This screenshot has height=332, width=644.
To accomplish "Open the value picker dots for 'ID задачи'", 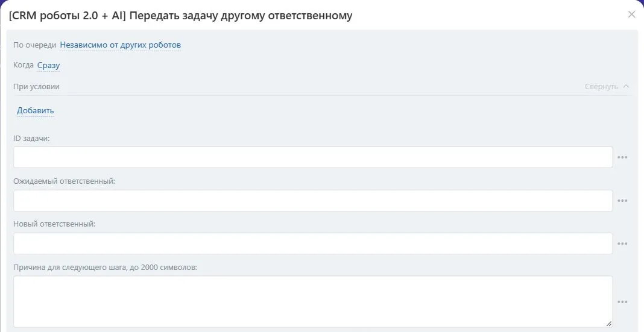I will (622, 157).
